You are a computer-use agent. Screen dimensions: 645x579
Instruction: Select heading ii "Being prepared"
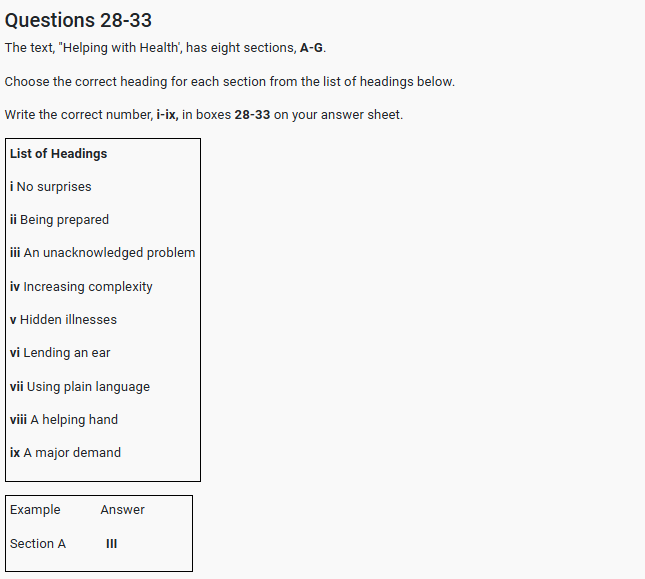pos(59,220)
